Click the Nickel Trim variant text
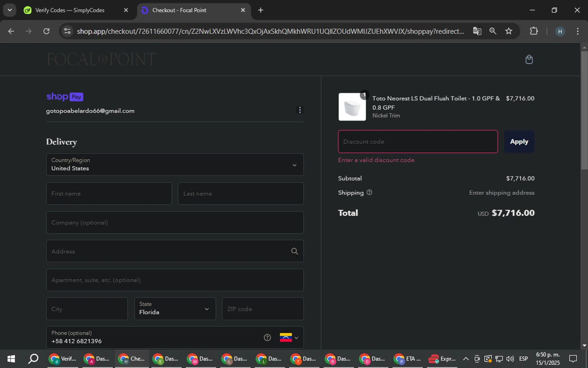The height and width of the screenshot is (368, 588). 386,115
